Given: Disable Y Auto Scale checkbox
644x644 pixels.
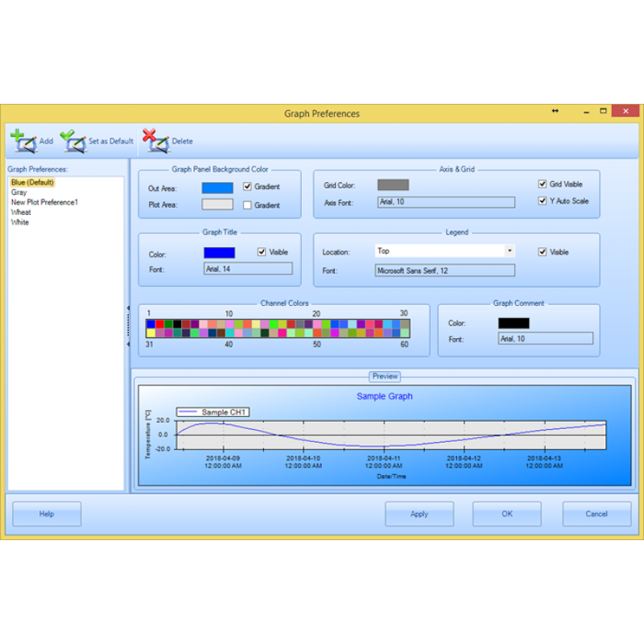Looking at the screenshot, I should [x=543, y=201].
